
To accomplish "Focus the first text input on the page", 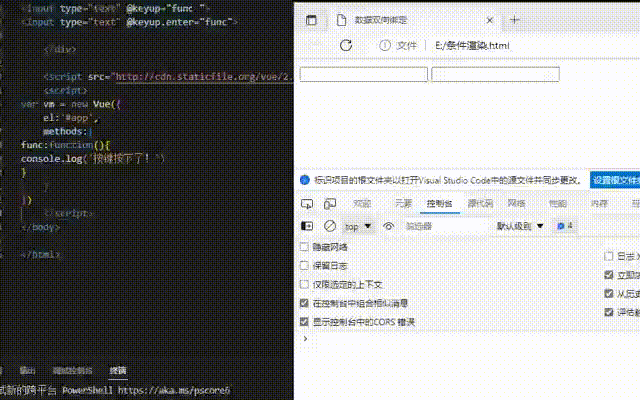I will click(363, 74).
